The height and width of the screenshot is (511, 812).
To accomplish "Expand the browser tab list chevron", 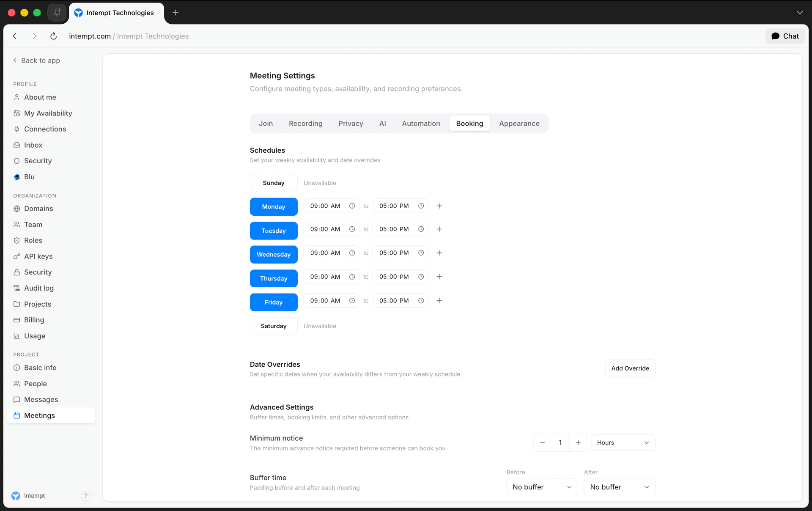I will point(800,13).
